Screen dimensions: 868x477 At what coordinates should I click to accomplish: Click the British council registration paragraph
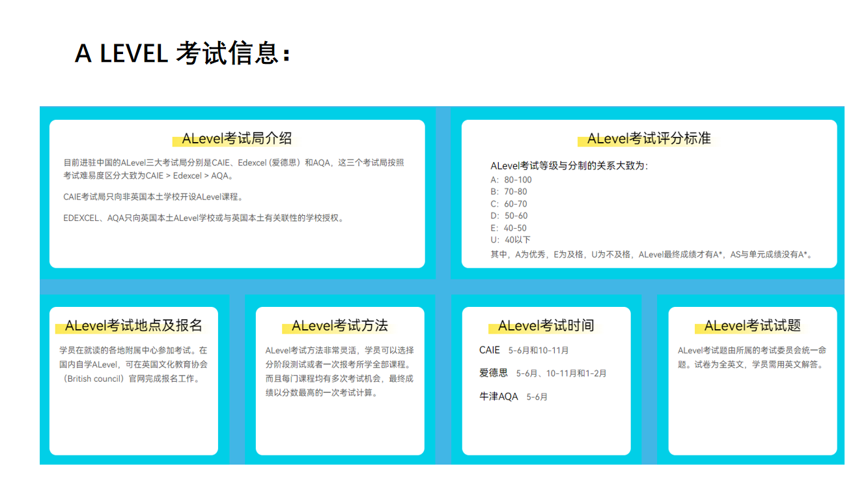[x=133, y=364]
